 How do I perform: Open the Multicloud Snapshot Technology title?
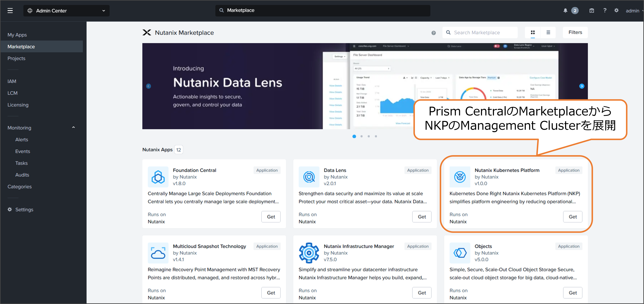tap(209, 246)
